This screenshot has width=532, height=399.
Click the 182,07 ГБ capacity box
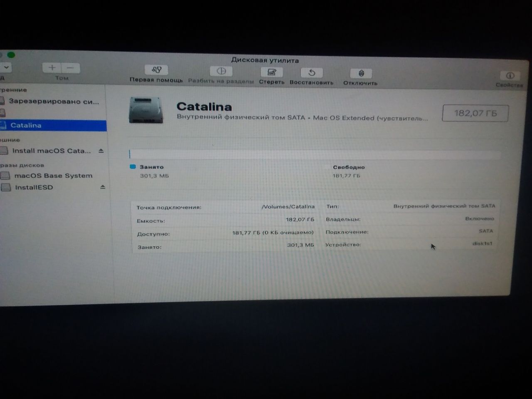pos(475,113)
